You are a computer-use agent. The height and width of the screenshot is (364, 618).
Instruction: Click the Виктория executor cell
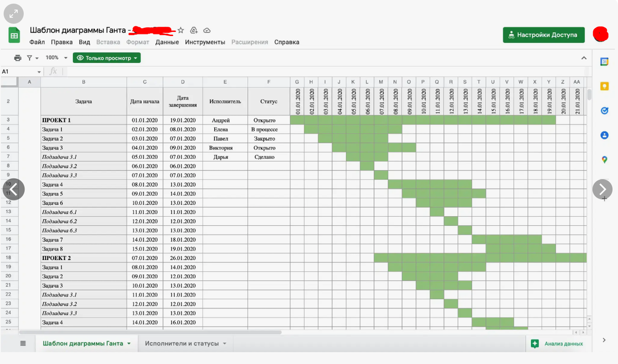click(x=225, y=148)
